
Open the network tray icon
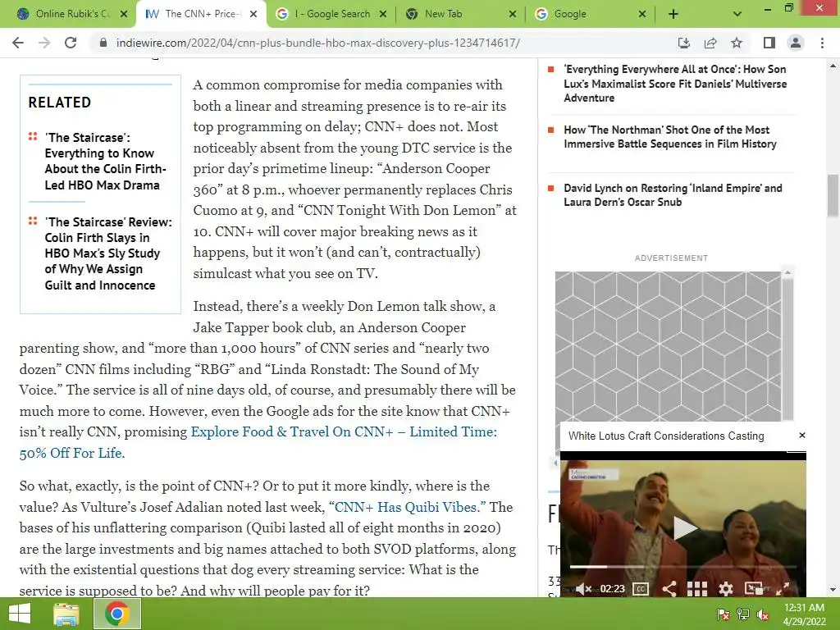point(743,614)
